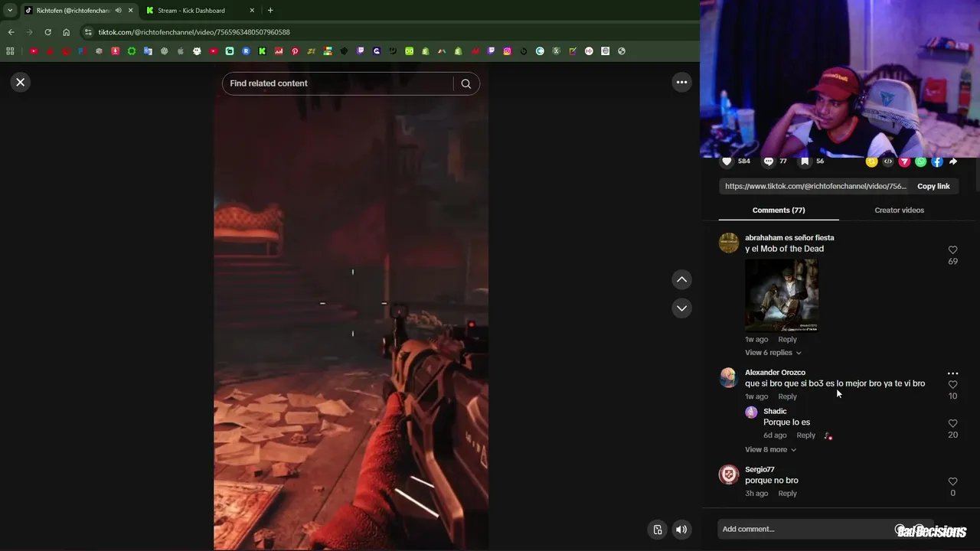
Task: Repost using the yellow repost icon
Action: (871, 161)
